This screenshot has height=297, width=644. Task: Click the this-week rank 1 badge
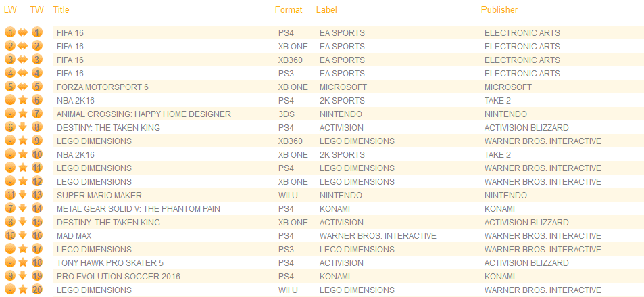coord(37,32)
